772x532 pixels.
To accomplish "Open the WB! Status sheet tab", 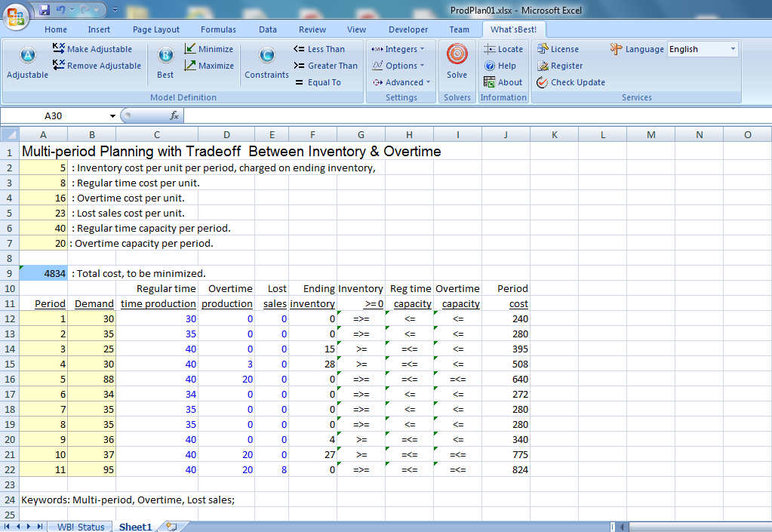I will (x=81, y=527).
